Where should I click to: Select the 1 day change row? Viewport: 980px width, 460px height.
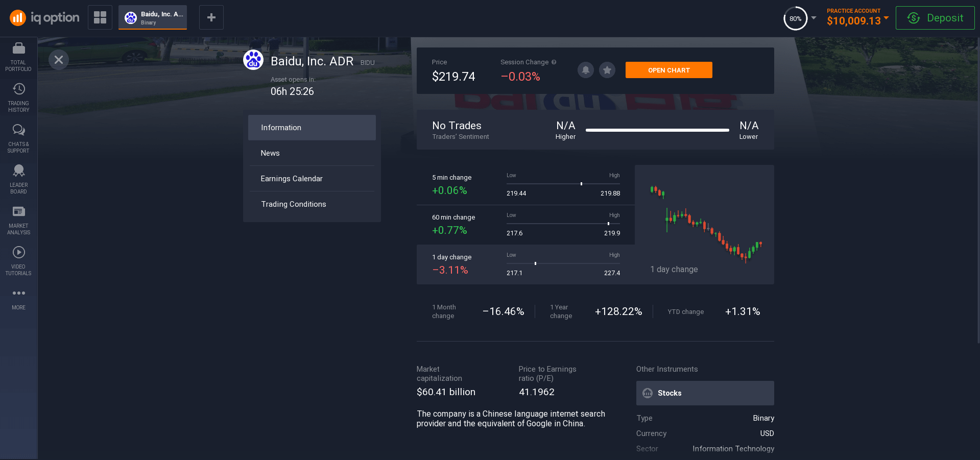coord(525,264)
